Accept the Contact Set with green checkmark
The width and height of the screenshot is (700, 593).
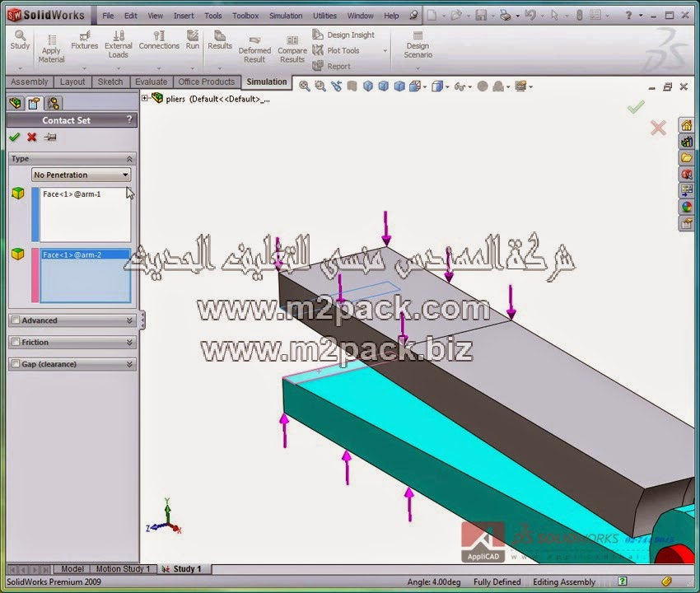(x=15, y=137)
